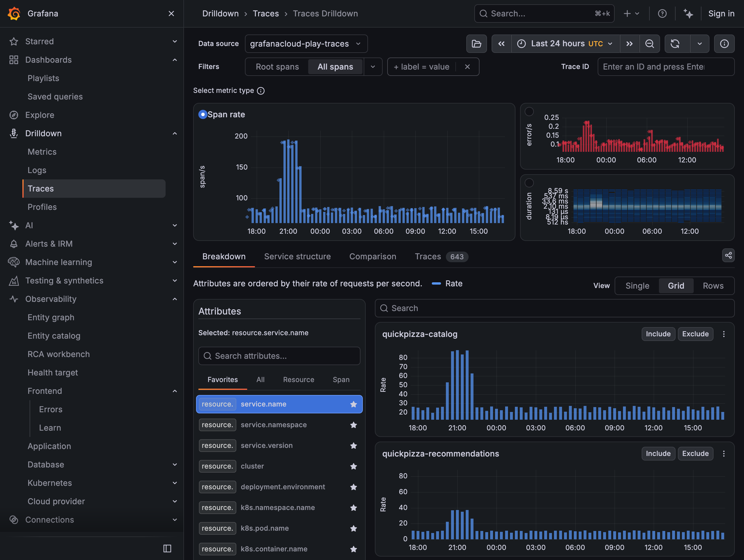
Task: Click the Search attributes input
Action: tap(279, 356)
